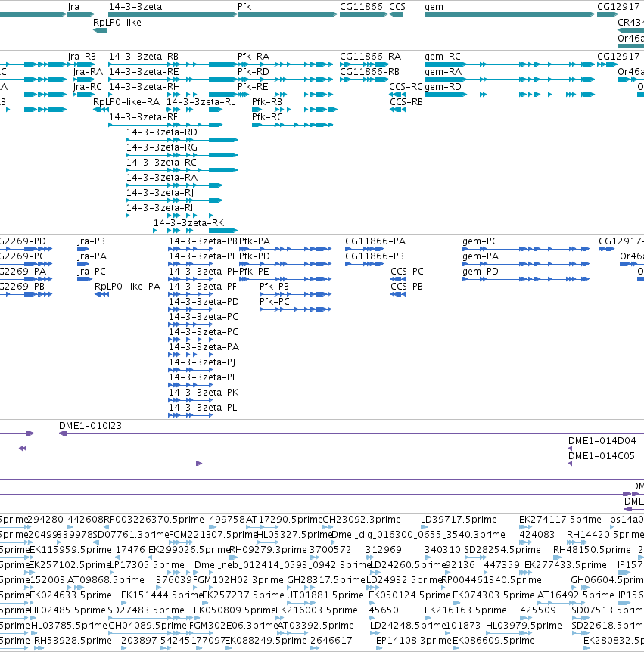Image resolution: width=644 pixels, height=652 pixels.
Task: Select the CCS gene label
Action: 397,7
